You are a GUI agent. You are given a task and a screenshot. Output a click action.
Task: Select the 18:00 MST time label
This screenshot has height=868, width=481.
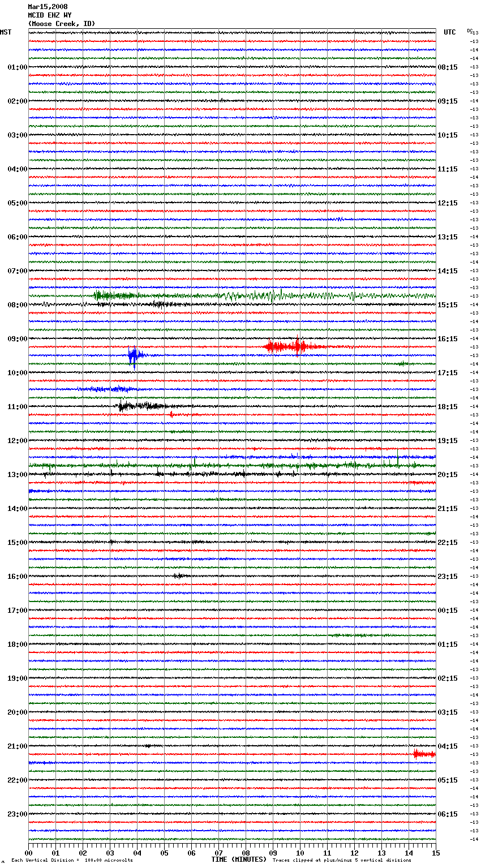coord(17,644)
